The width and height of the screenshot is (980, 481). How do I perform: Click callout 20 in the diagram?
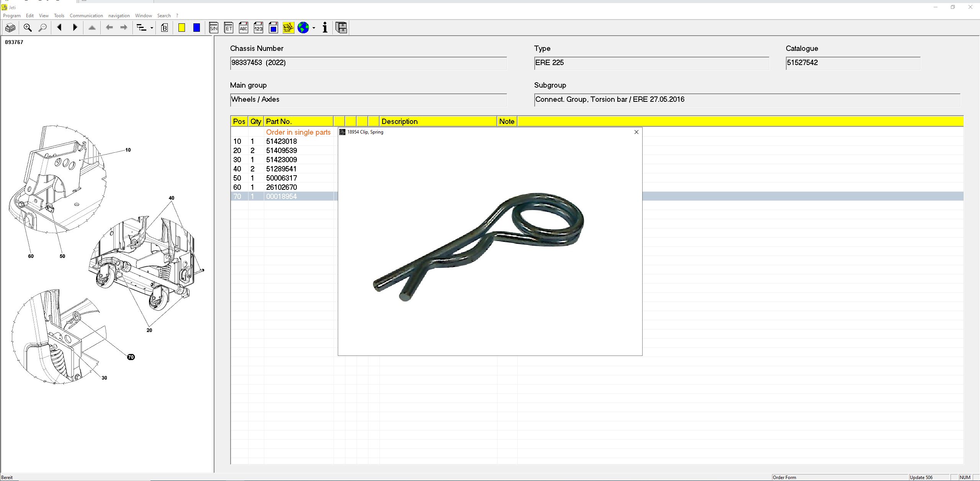pos(149,330)
